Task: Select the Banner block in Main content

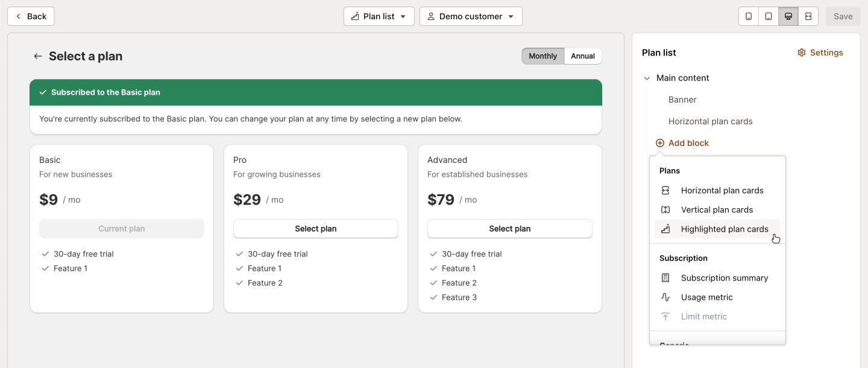Action: (x=682, y=100)
